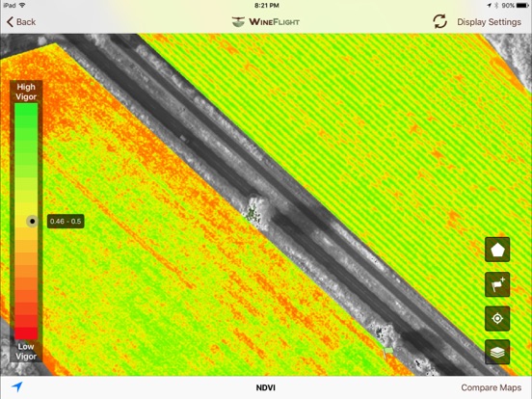Select the NDVI map label

(x=266, y=387)
